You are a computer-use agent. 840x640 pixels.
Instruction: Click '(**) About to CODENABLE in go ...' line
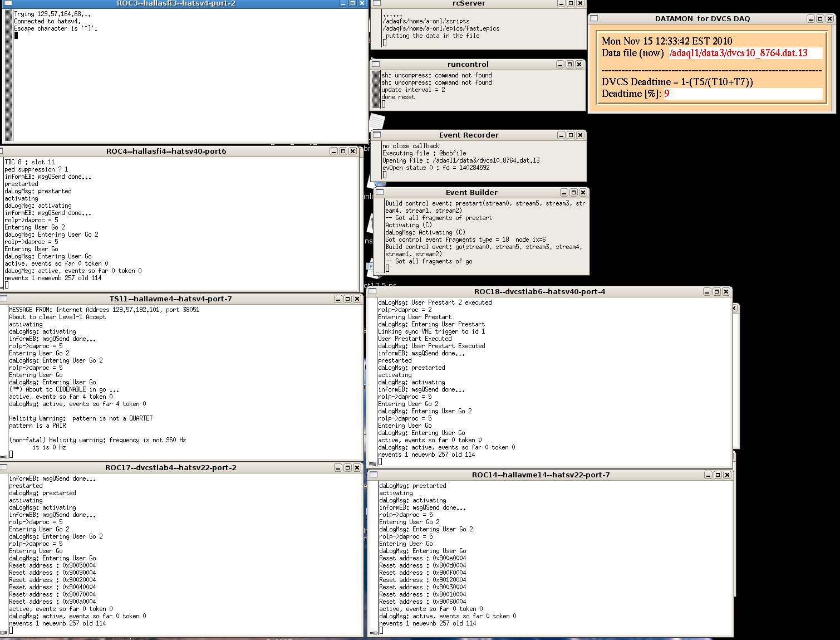pos(64,389)
